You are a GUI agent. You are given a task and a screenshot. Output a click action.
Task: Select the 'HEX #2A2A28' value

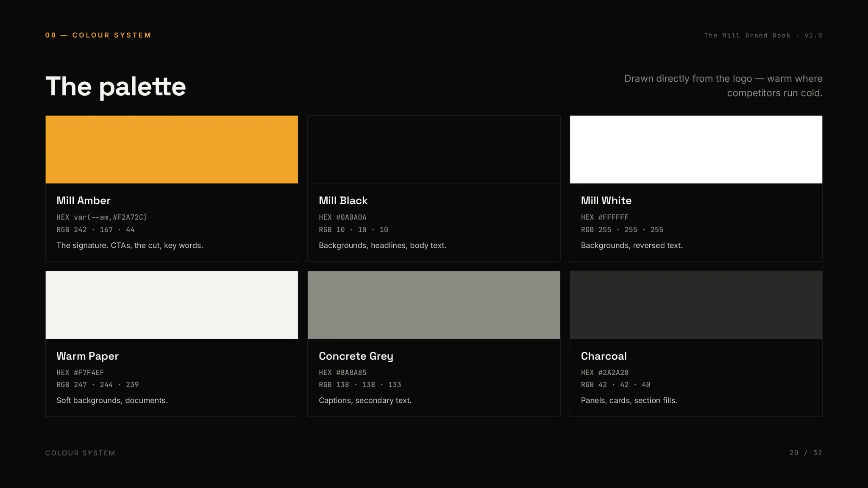pyautogui.click(x=605, y=373)
